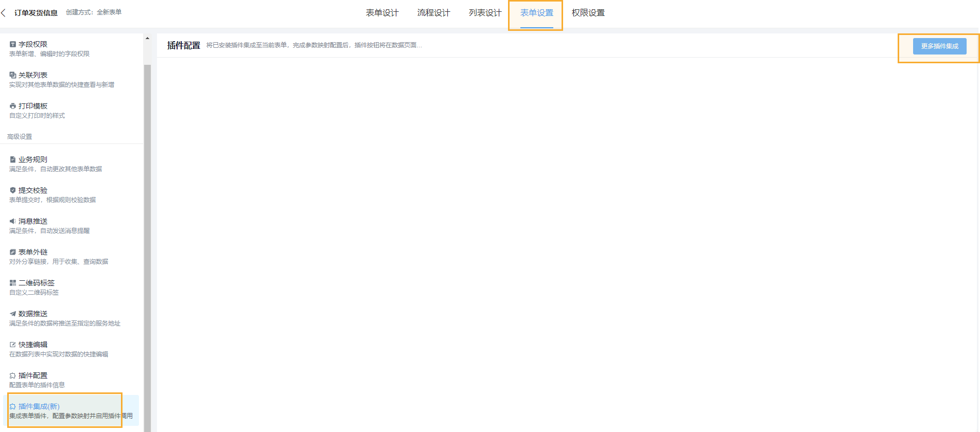The image size is (980, 432).
Task: Click the 数据推送 paper plane icon
Action: click(12, 314)
